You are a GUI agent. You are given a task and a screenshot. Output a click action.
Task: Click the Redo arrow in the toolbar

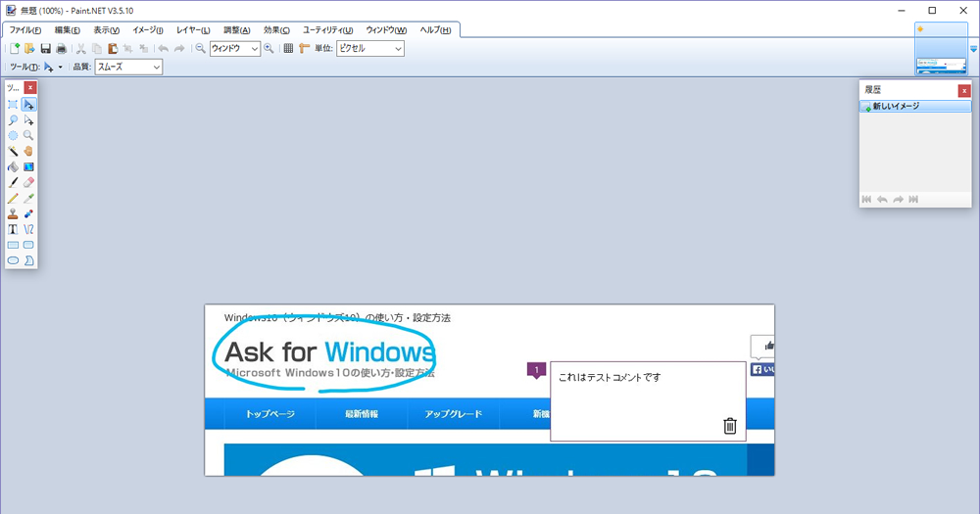(x=179, y=48)
